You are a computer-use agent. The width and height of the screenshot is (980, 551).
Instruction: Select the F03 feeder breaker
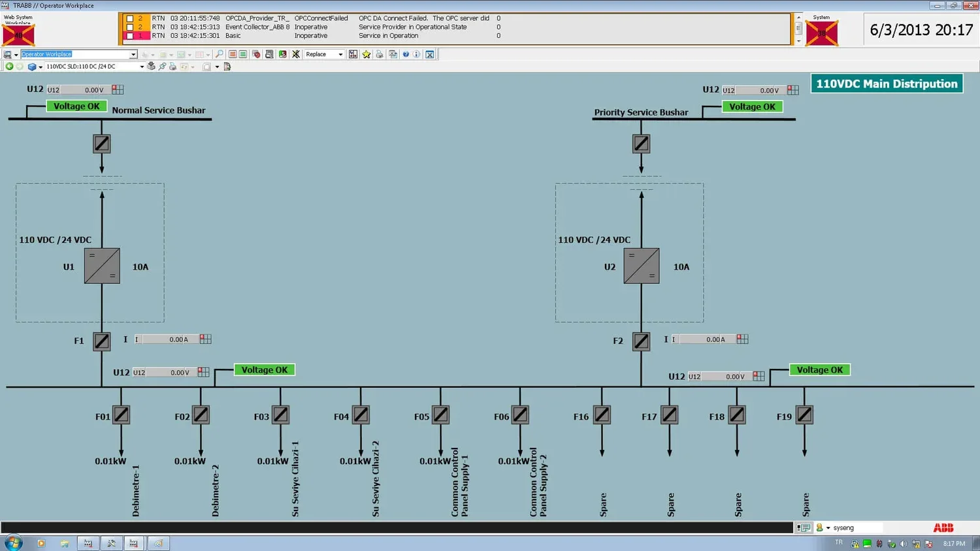click(x=281, y=415)
